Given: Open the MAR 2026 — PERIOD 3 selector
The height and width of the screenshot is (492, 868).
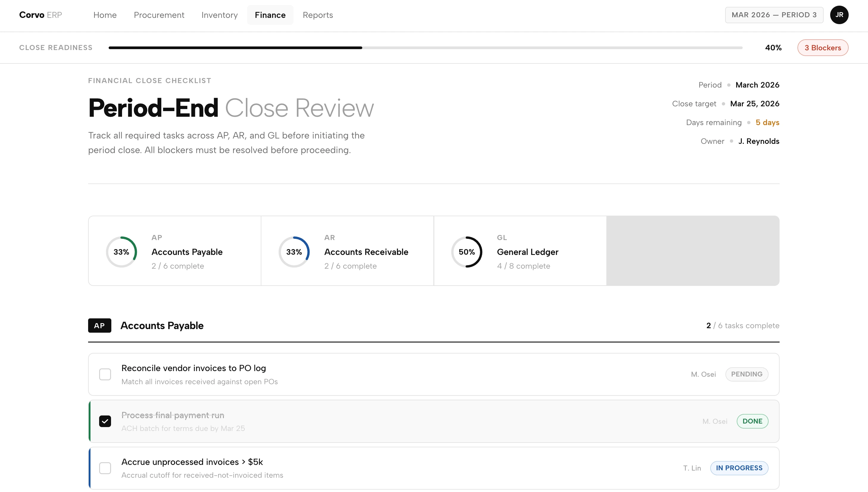Looking at the screenshot, I should point(774,15).
